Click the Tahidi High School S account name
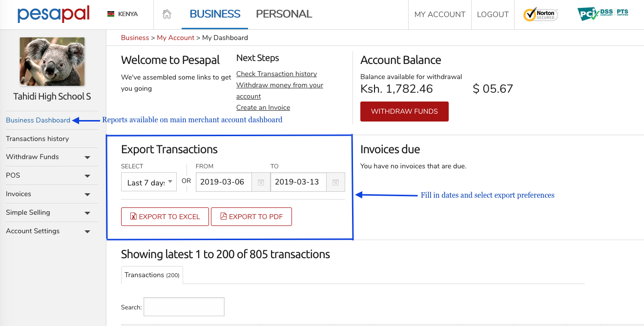The height and width of the screenshot is (326, 644). [x=52, y=96]
